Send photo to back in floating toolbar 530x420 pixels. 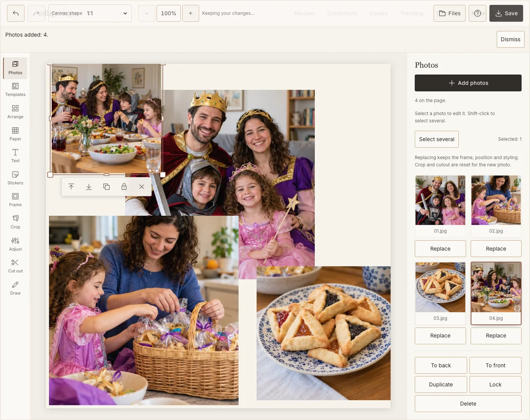[x=89, y=187]
